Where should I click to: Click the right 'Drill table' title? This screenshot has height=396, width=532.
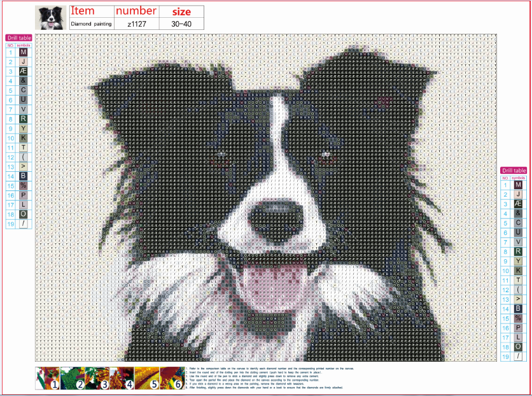[x=514, y=171]
